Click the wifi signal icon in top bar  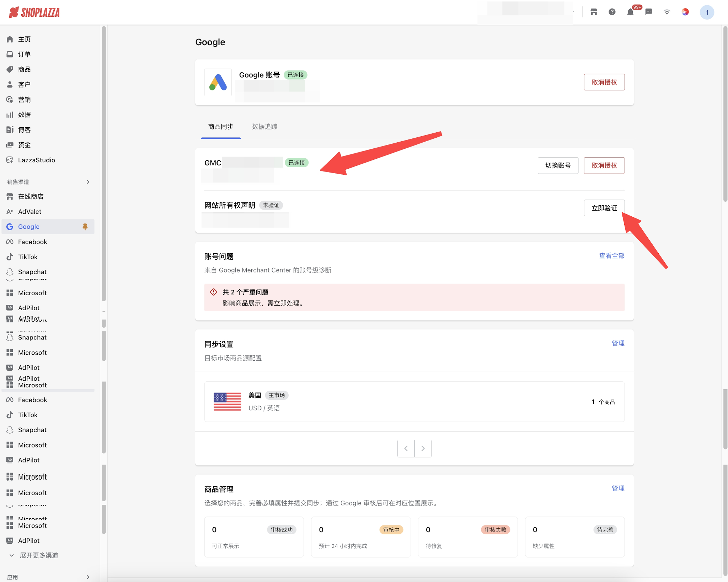[x=667, y=12]
